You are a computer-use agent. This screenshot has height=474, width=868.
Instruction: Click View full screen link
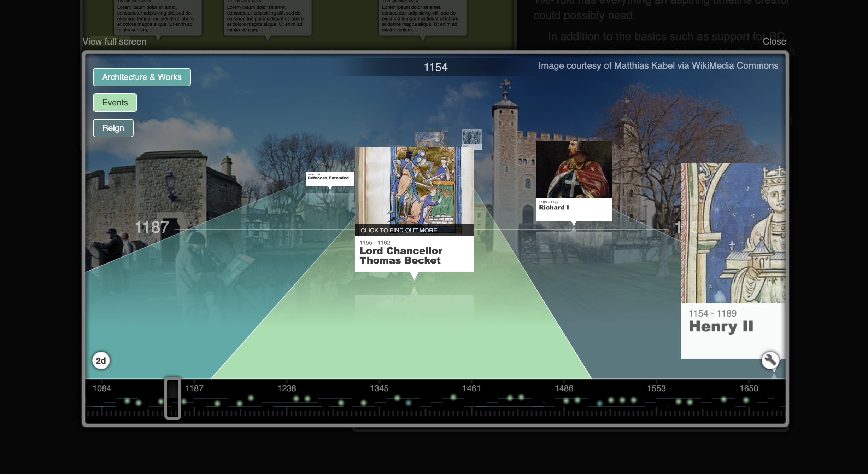(114, 41)
